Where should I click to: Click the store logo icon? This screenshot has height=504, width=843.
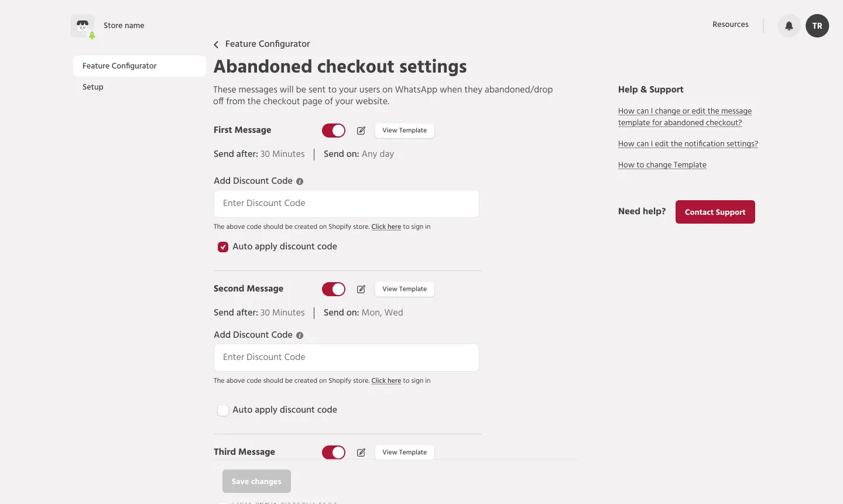pos(83,26)
